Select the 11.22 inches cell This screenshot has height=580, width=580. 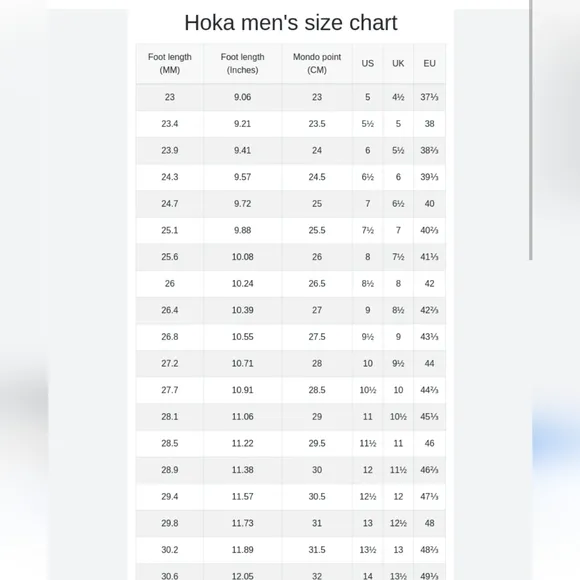[242, 444]
